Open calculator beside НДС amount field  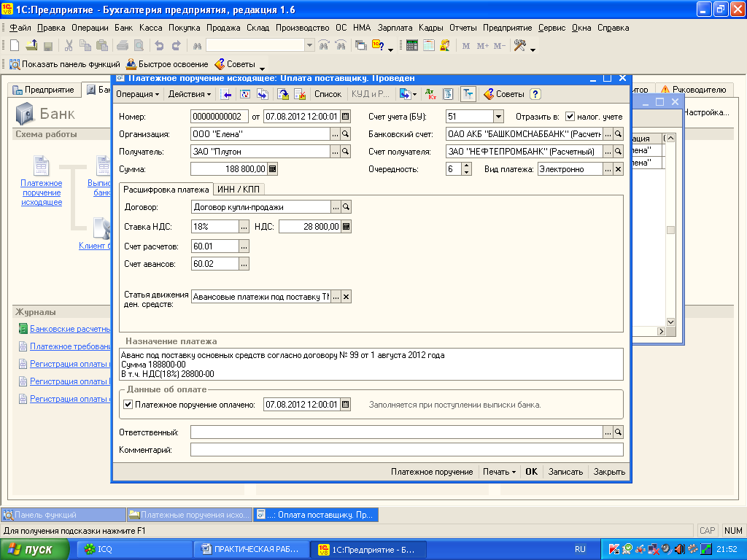point(347,227)
